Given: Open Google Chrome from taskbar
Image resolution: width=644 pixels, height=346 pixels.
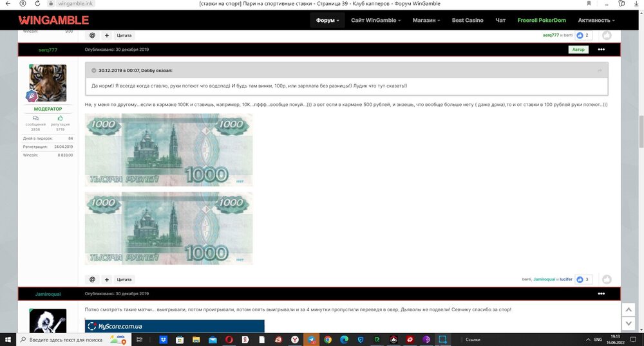Looking at the screenshot, I should pyautogui.click(x=328, y=340).
